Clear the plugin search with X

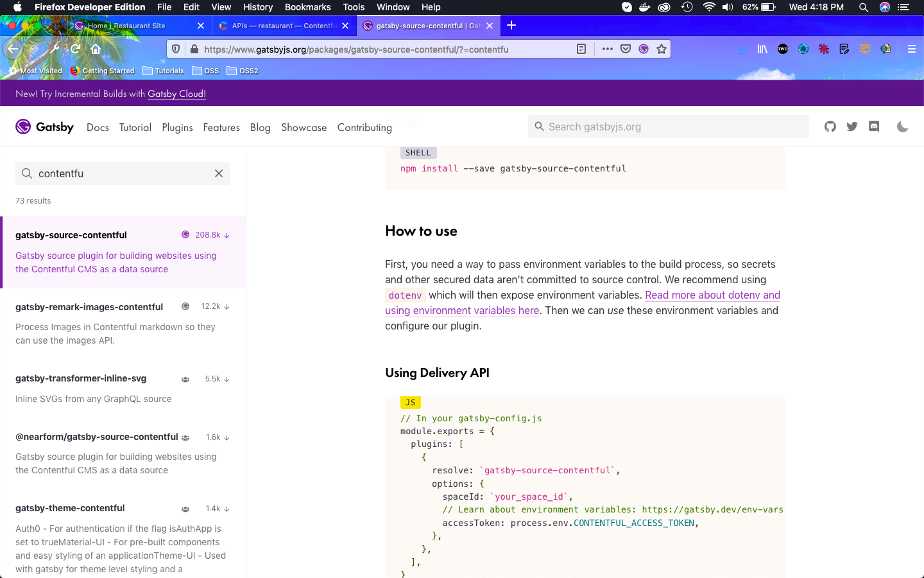(x=219, y=173)
